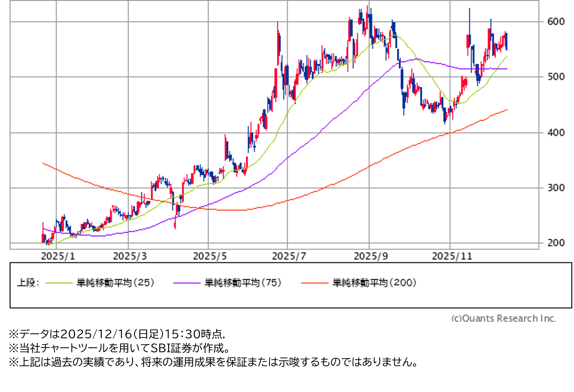Select the 単純移動平均(25) legend label

pyautogui.click(x=115, y=283)
